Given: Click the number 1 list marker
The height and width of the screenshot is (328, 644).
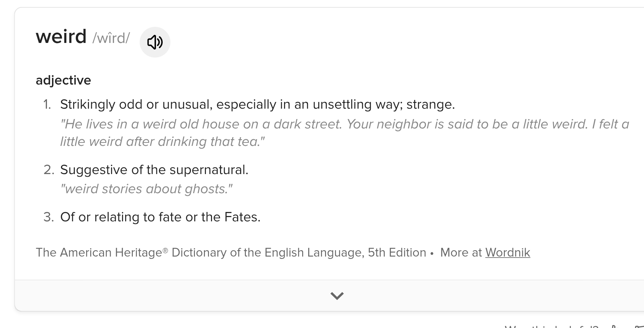Looking at the screenshot, I should tap(47, 105).
